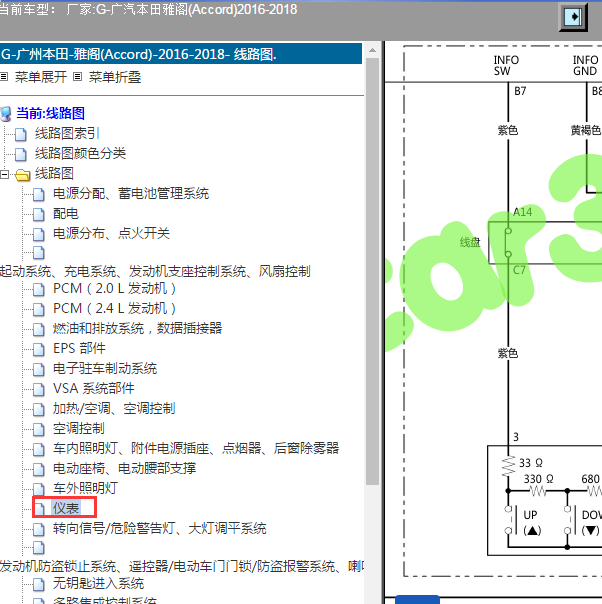Open the 配电 diagram

[x=65, y=213]
